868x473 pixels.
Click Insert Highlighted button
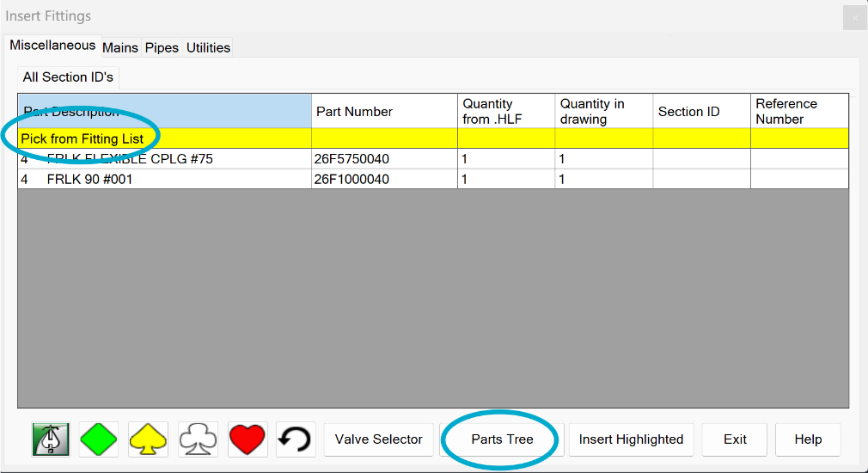(x=631, y=439)
